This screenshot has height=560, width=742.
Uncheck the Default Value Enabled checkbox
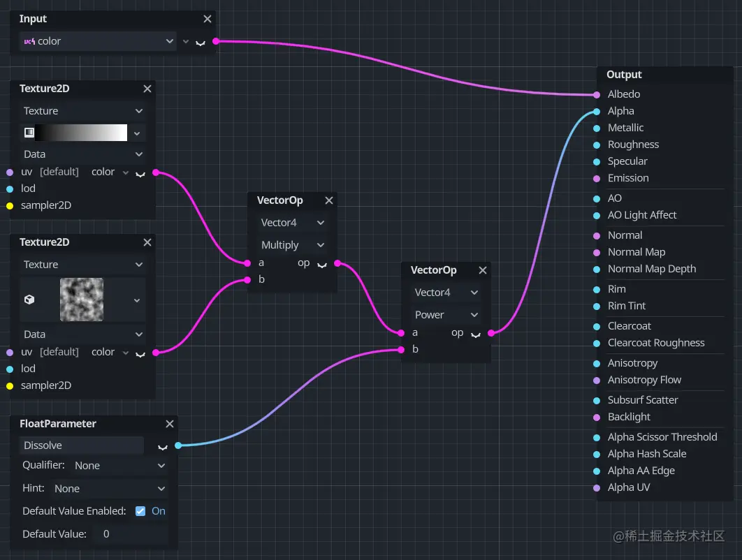point(140,511)
